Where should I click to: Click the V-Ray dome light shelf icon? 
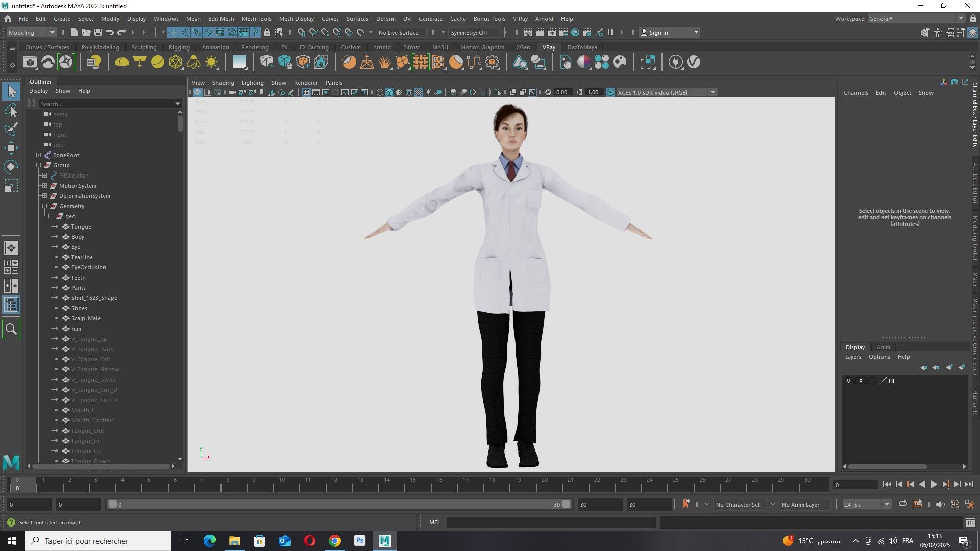click(x=121, y=62)
